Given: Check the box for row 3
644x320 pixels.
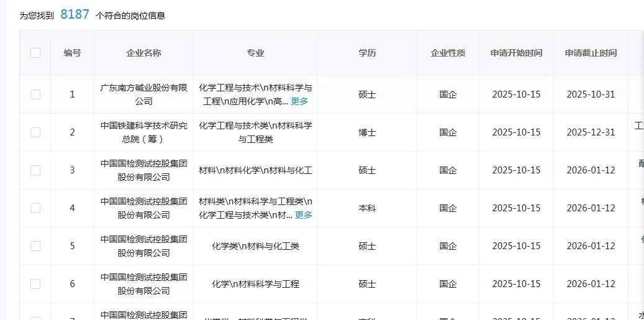Looking at the screenshot, I should point(35,170).
